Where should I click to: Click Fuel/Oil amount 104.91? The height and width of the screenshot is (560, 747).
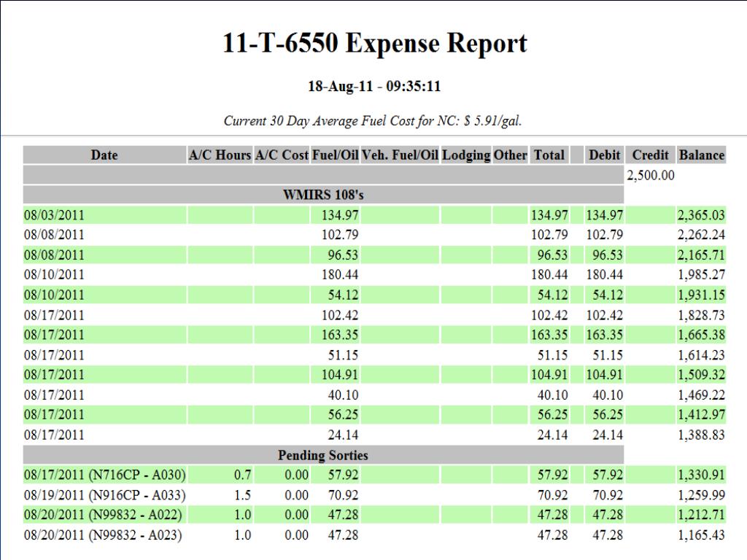[x=340, y=375]
